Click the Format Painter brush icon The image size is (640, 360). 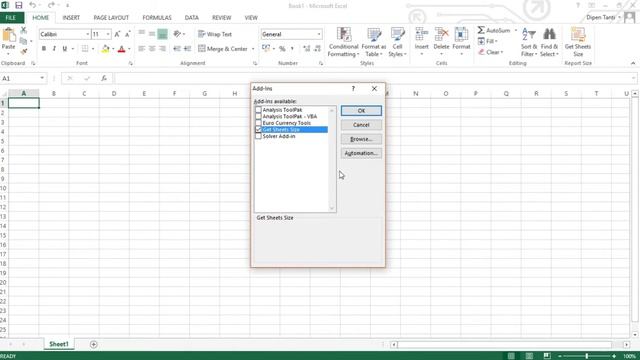tap(24, 51)
